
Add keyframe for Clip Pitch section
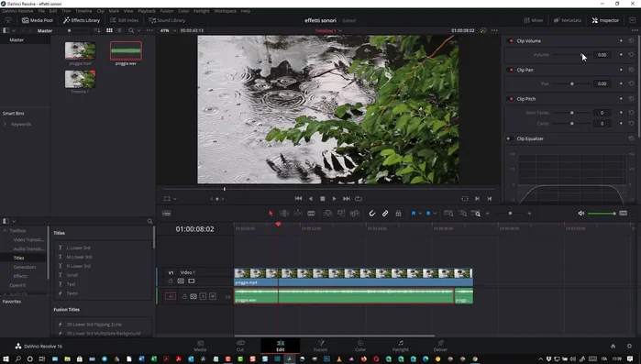coord(621,99)
